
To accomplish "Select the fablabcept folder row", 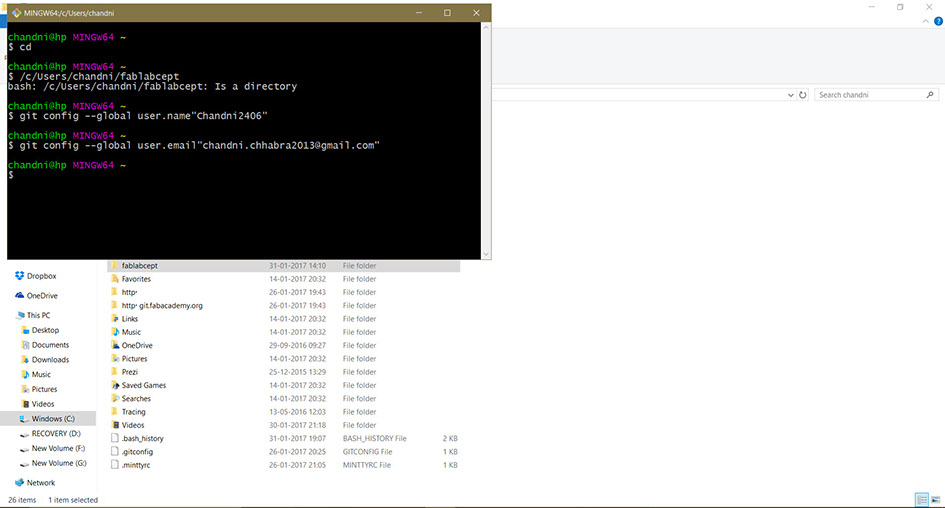I will 284,266.
